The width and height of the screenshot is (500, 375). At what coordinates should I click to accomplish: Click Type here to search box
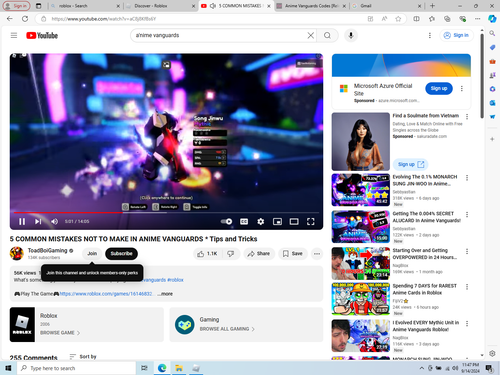pos(76,368)
